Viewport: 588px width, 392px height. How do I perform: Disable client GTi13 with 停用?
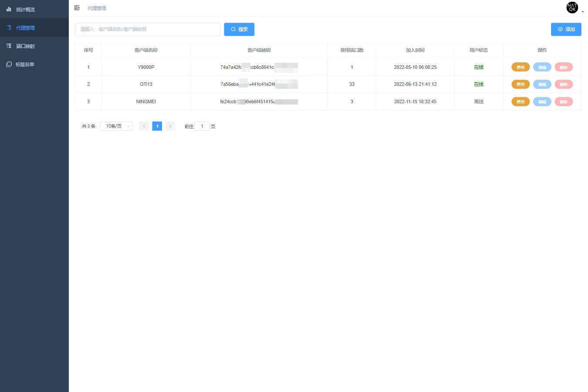[x=520, y=84]
